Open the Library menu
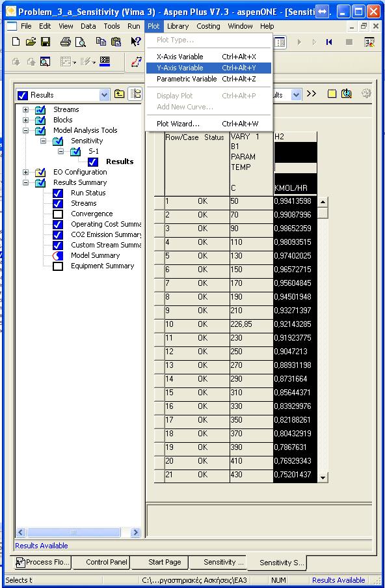This screenshot has width=385, height=588. pyautogui.click(x=178, y=26)
